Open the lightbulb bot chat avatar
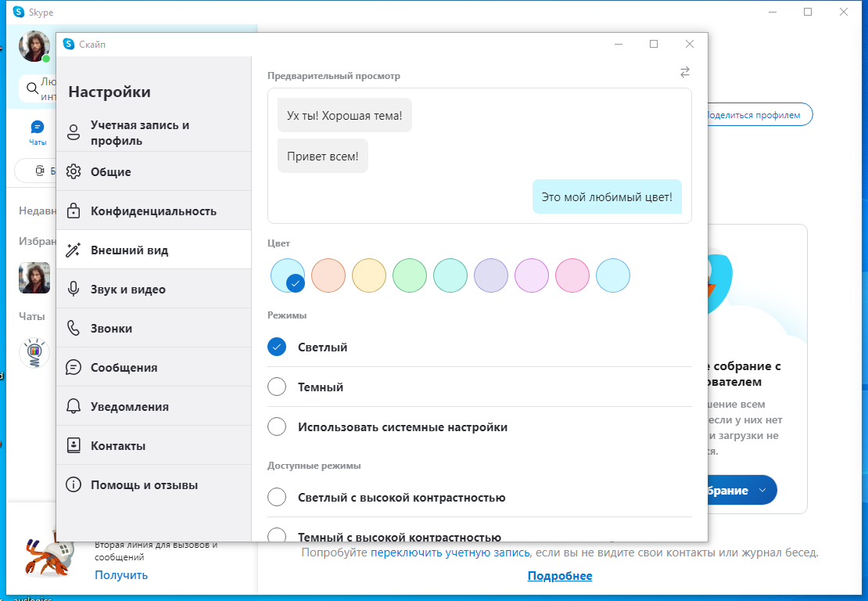 click(x=34, y=354)
